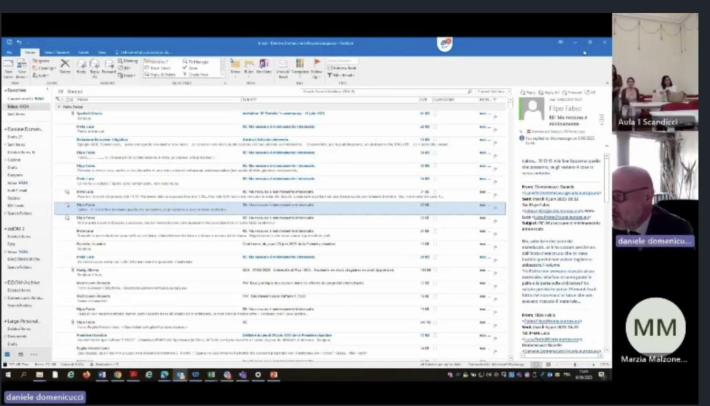Image resolution: width=710 pixels, height=406 pixels.
Task: Open the File tab
Action: tap(9, 52)
